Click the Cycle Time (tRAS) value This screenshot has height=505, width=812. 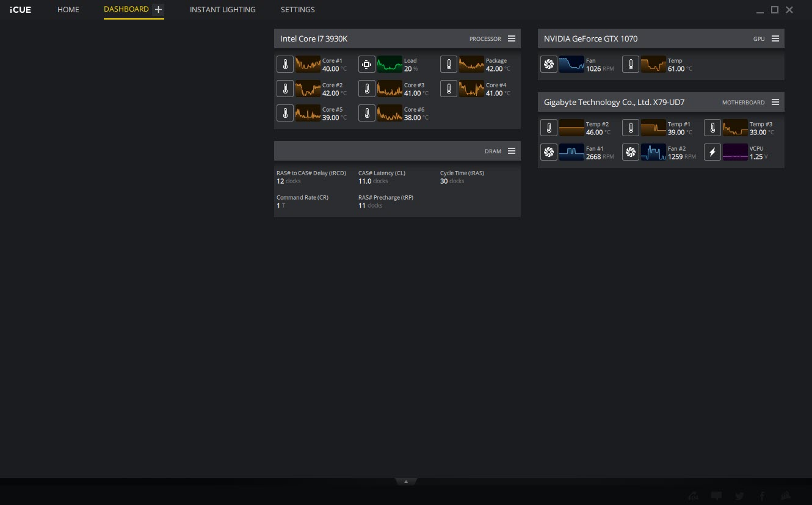(x=452, y=181)
